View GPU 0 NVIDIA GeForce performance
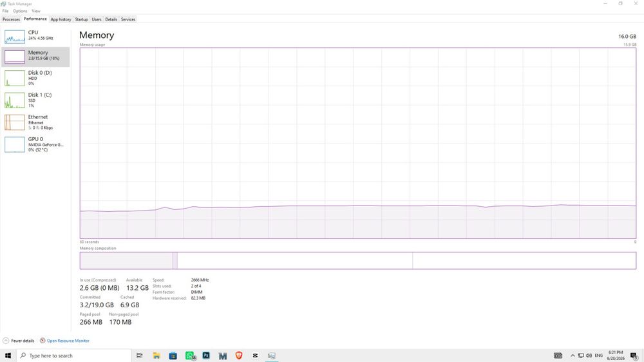Screen dimensions: 644x362 click(35, 144)
